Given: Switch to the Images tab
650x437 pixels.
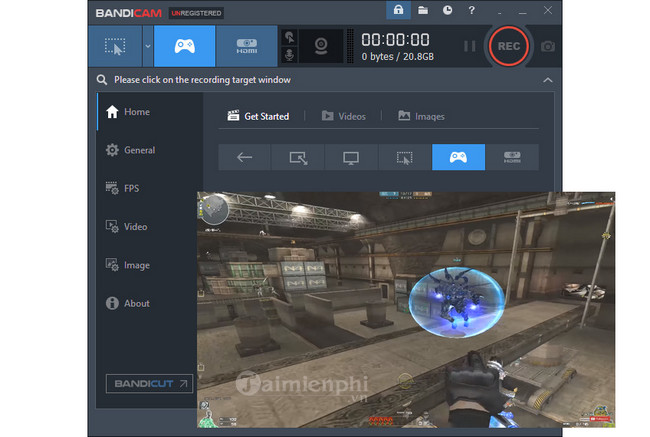Looking at the screenshot, I should coord(421,116).
